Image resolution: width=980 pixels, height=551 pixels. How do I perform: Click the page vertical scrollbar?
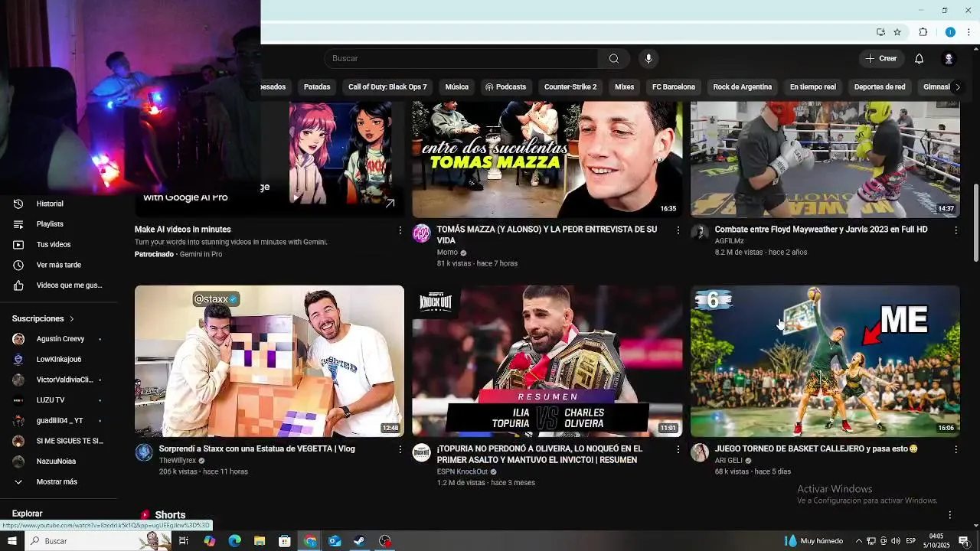pyautogui.click(x=975, y=222)
